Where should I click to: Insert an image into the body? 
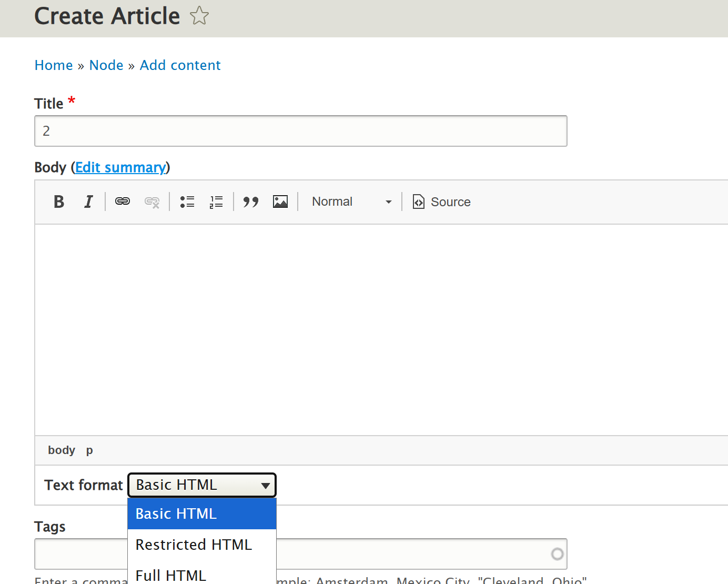pos(280,202)
